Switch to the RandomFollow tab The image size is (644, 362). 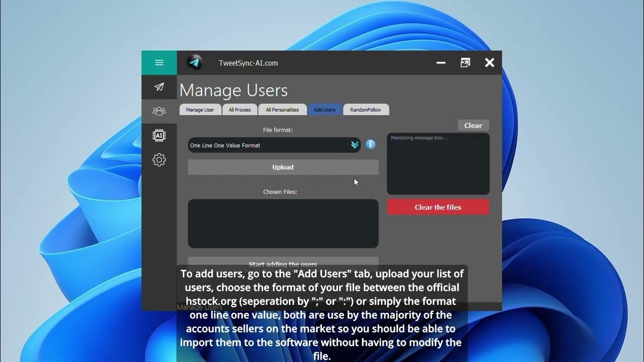click(366, 110)
